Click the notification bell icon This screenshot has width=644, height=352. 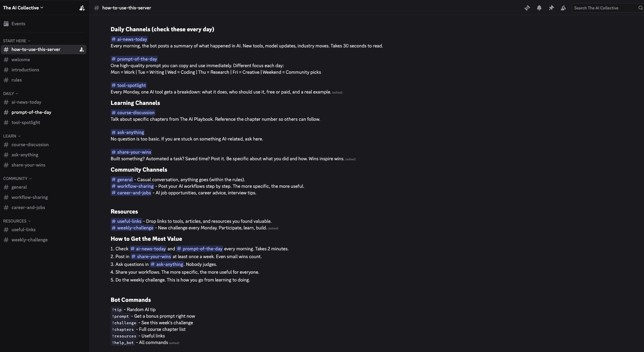539,8
